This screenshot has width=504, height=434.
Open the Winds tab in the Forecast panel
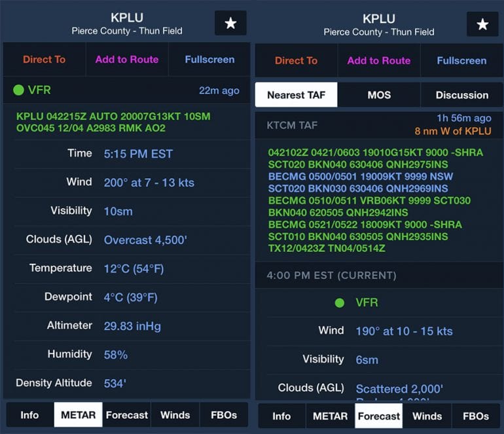coord(427,416)
